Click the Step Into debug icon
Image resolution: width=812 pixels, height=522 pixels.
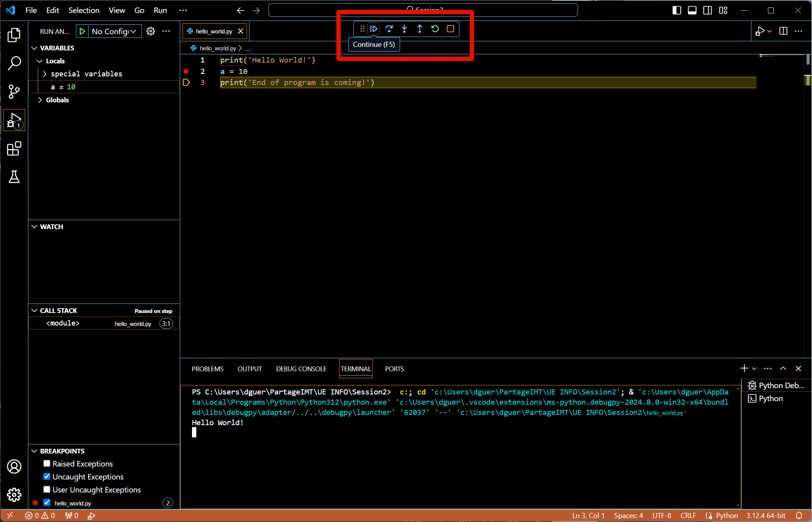pyautogui.click(x=404, y=29)
